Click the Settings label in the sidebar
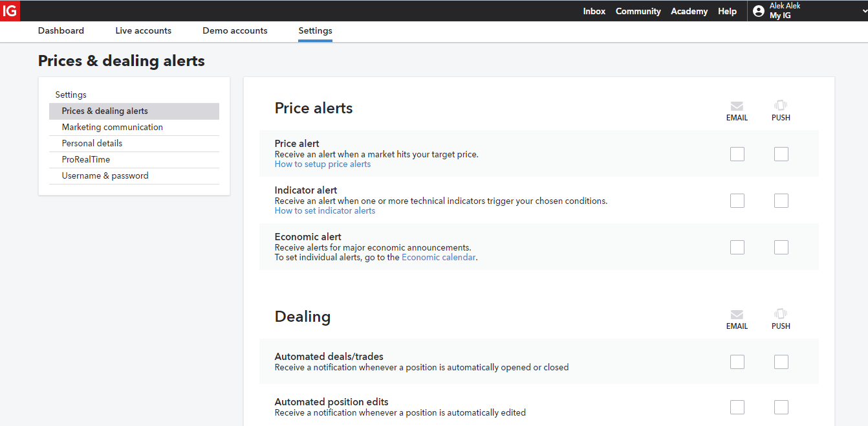Viewport: 868px width, 426px height. 71,95
